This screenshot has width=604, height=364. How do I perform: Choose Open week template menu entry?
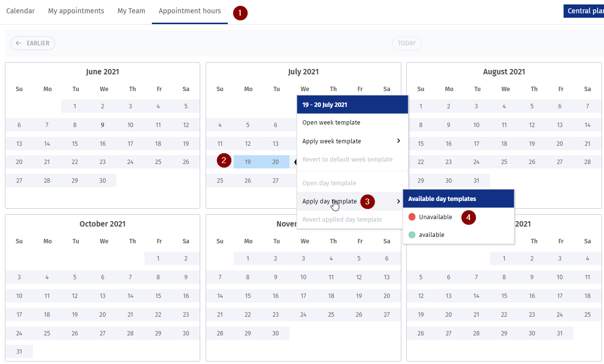(331, 123)
